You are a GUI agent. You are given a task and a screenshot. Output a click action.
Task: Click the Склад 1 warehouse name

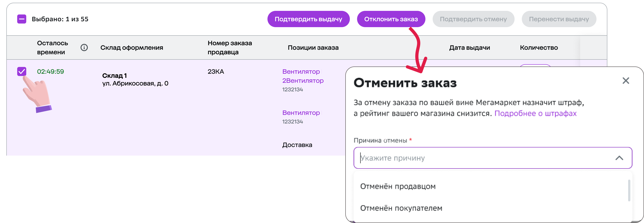coord(114,76)
